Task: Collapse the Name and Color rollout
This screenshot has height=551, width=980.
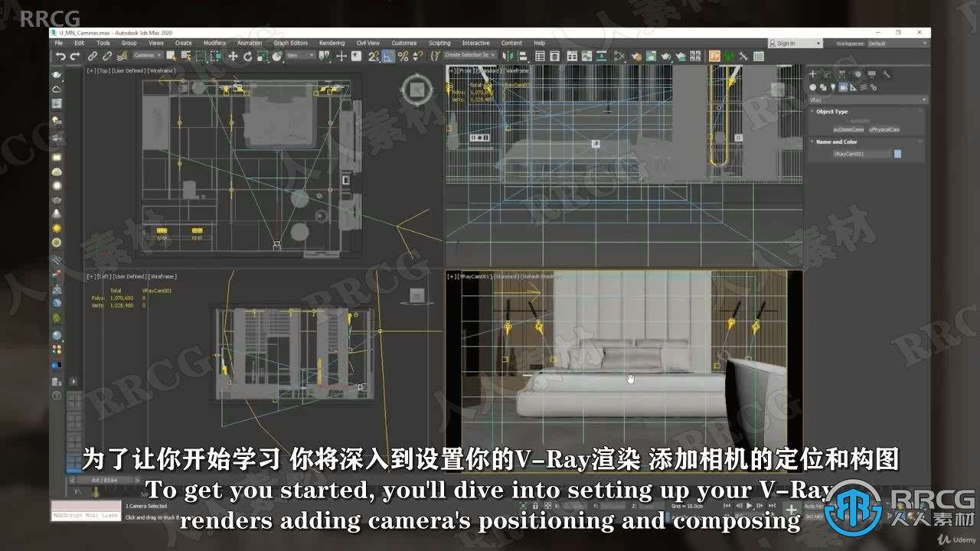Action: click(836, 142)
